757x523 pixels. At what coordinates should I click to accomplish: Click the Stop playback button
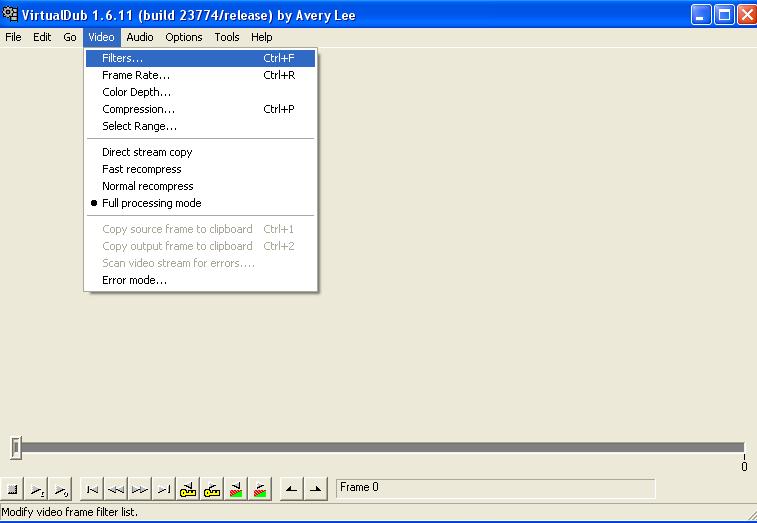click(13, 489)
